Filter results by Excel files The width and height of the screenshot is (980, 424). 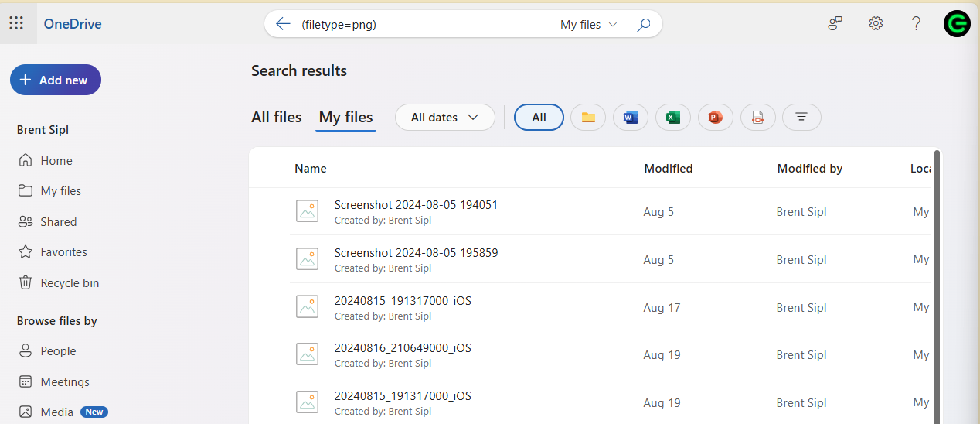673,118
